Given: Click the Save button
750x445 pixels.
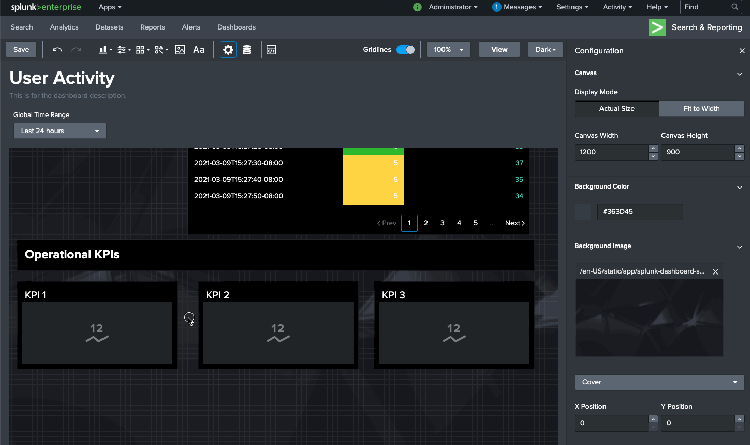Looking at the screenshot, I should (x=23, y=49).
